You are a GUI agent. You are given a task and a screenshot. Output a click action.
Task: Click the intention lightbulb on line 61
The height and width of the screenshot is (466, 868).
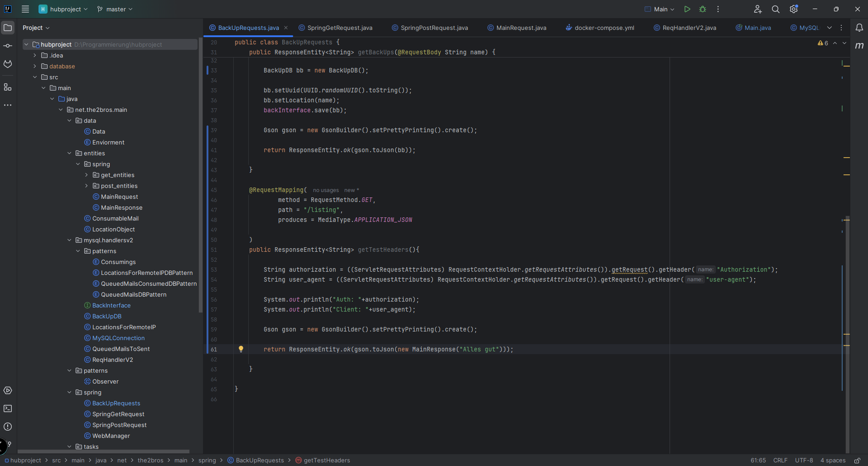click(x=241, y=349)
